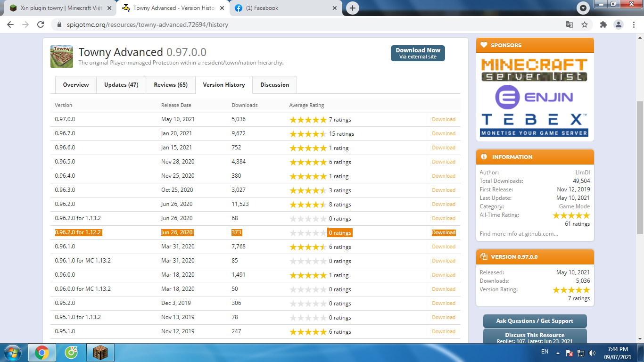Launch Minecraft from the taskbar
The width and height of the screenshot is (644, 362).
click(x=100, y=352)
